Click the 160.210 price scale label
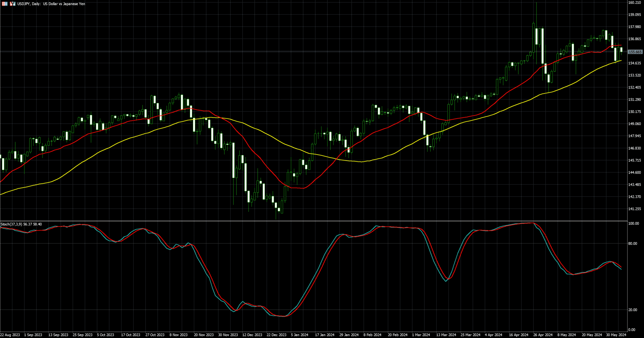 coord(635,3)
